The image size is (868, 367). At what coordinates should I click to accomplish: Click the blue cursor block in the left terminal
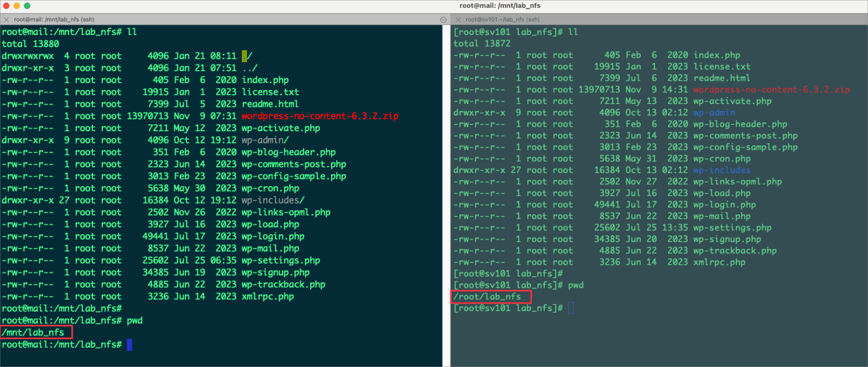(x=130, y=344)
